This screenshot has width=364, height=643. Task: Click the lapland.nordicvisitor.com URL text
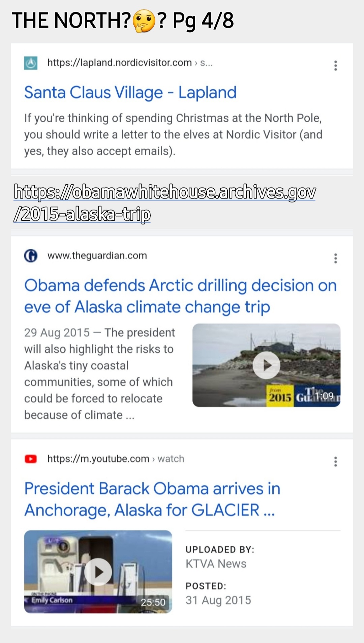(120, 63)
